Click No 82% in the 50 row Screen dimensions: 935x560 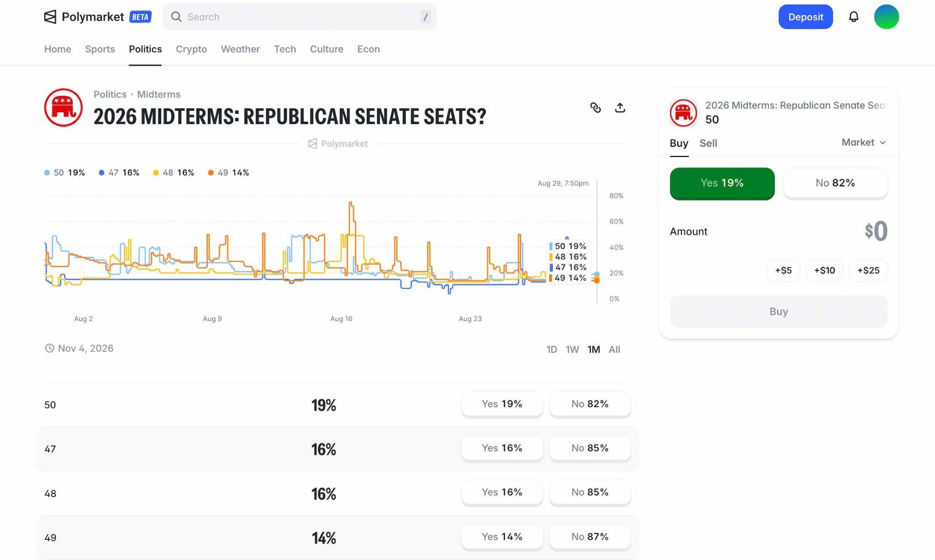pos(590,404)
